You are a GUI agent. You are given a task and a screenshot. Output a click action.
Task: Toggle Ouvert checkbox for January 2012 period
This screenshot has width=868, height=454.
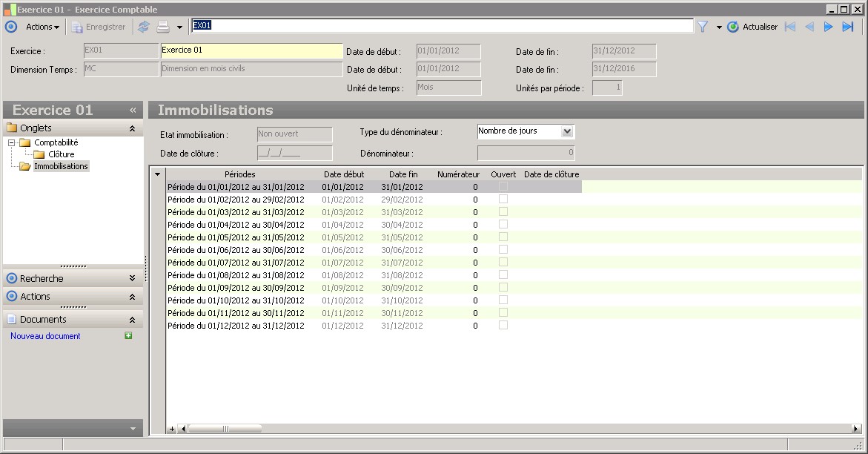(x=503, y=187)
